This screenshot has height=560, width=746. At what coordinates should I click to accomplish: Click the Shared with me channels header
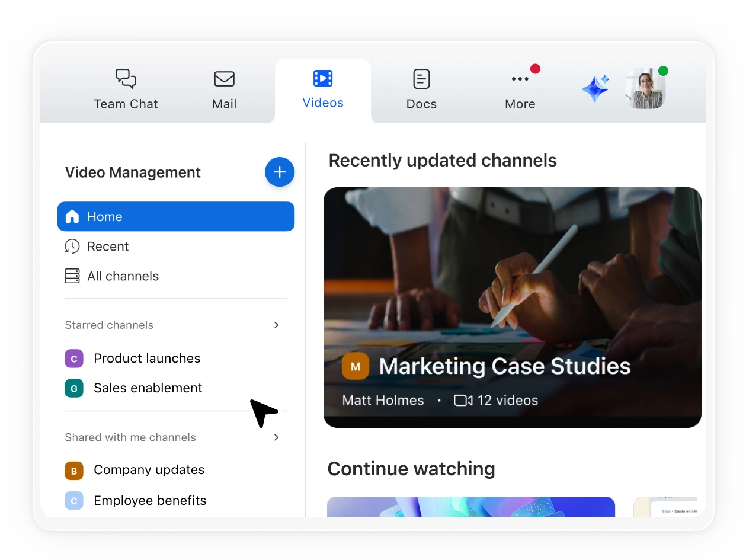tap(130, 437)
